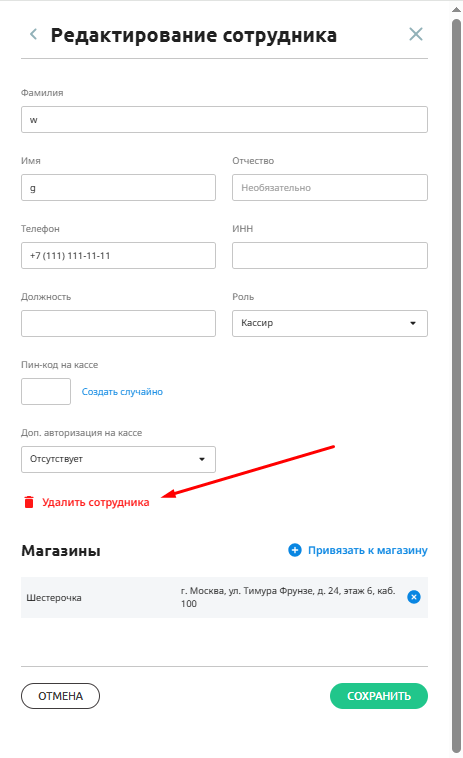Click the Отчество field with Необязательно placeholder
The height and width of the screenshot is (758, 463).
(x=330, y=188)
